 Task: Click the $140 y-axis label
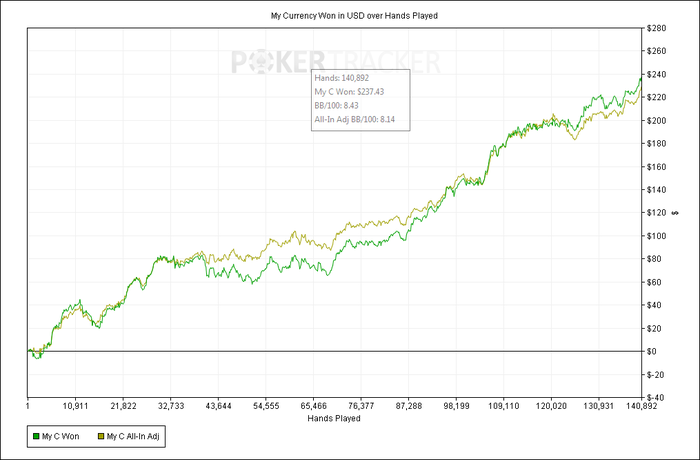click(656, 190)
